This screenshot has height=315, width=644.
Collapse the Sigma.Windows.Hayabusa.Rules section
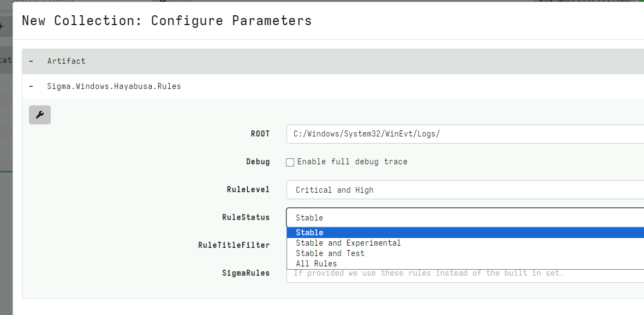[x=31, y=86]
